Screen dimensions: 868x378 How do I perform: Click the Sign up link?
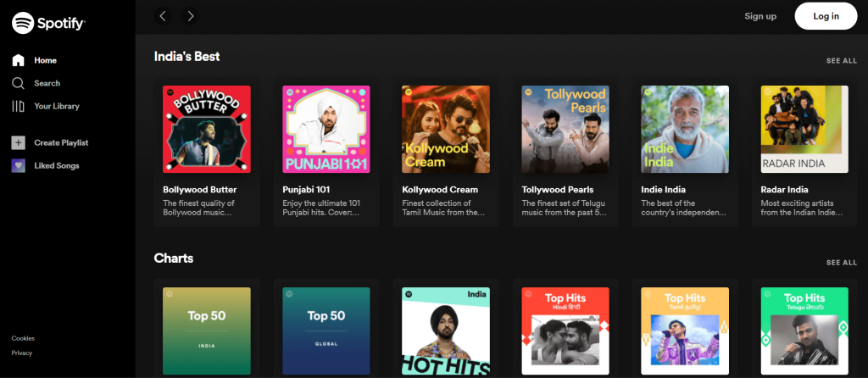[x=760, y=16]
